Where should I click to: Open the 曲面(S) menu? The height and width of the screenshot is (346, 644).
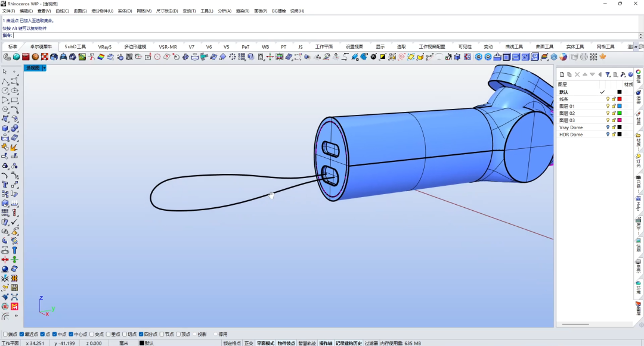(80, 11)
